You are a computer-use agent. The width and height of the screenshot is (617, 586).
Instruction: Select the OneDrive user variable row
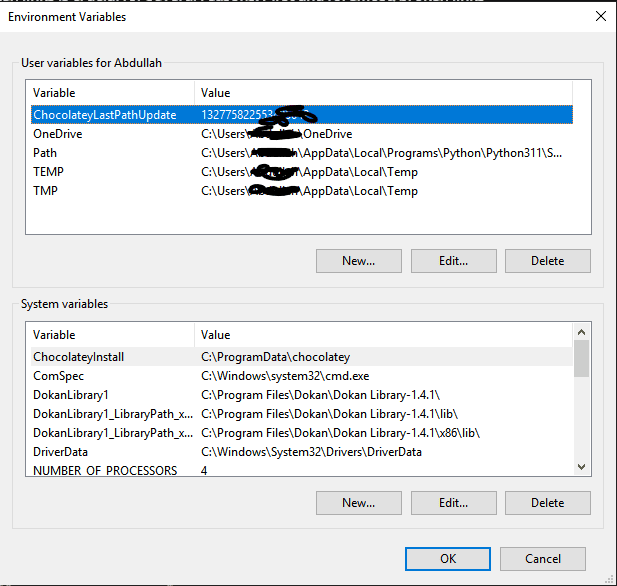[x=302, y=134]
